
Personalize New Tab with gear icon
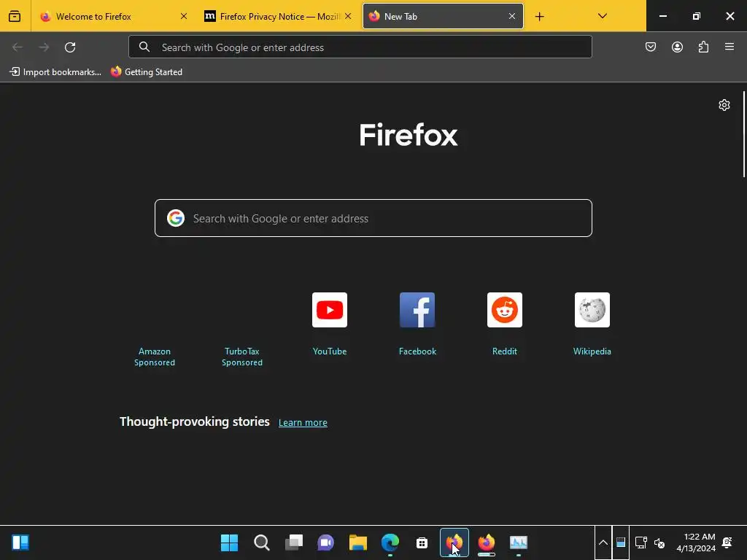tap(724, 105)
